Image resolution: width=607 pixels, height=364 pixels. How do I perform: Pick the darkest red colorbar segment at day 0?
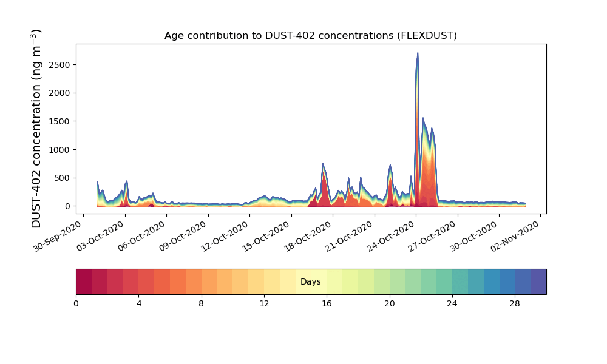pyautogui.click(x=84, y=281)
